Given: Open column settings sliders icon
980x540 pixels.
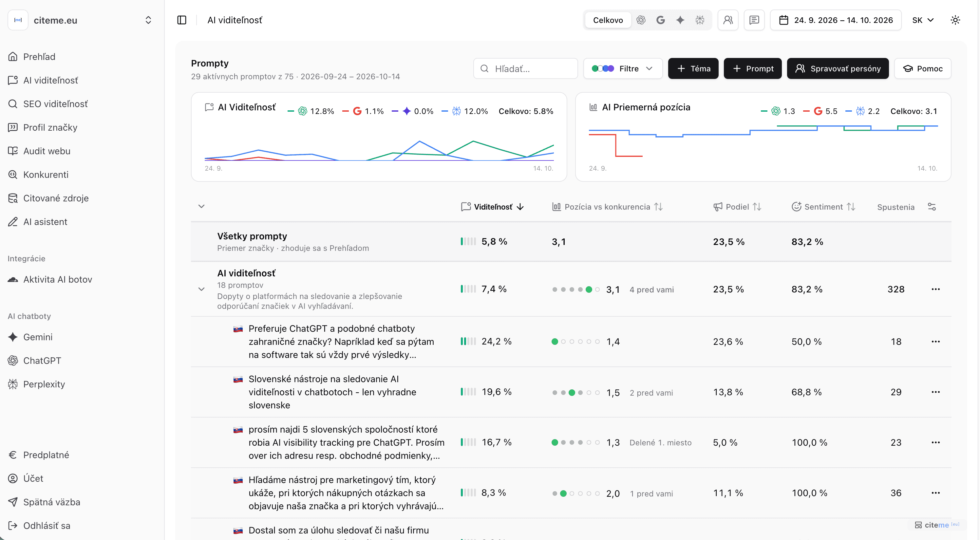Looking at the screenshot, I should point(932,207).
